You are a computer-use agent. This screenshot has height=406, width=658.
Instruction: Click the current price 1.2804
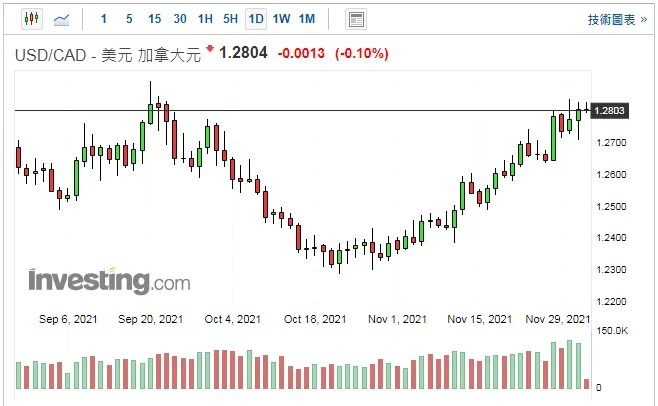click(243, 53)
